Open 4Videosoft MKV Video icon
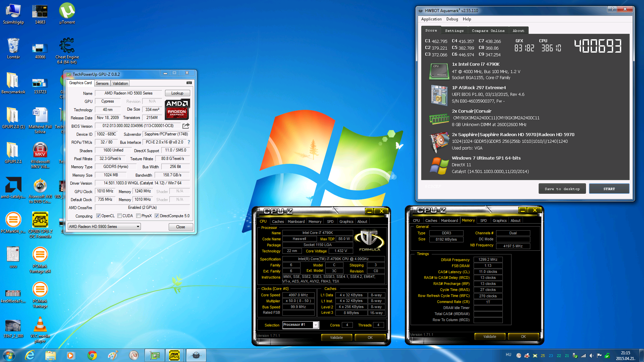Viewport: 644px width, 362px height. 40,155
